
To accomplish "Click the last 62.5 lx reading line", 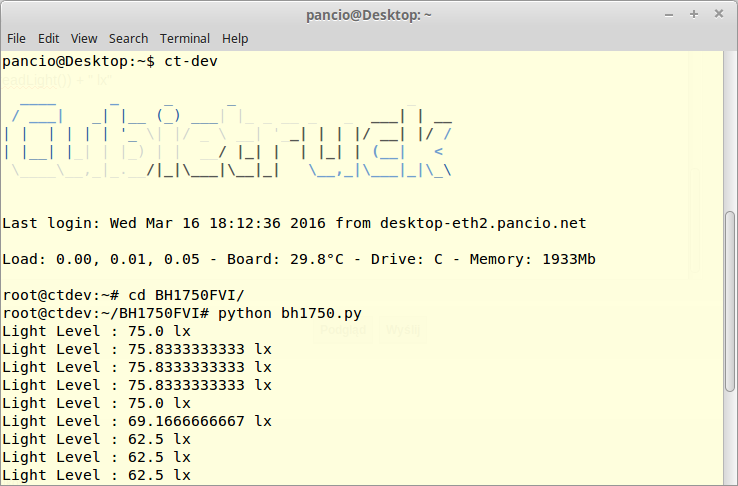I will (x=96, y=475).
